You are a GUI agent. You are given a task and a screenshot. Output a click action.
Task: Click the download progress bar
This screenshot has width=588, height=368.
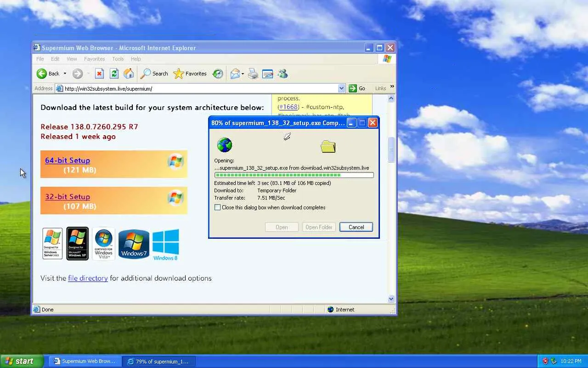tap(294, 175)
